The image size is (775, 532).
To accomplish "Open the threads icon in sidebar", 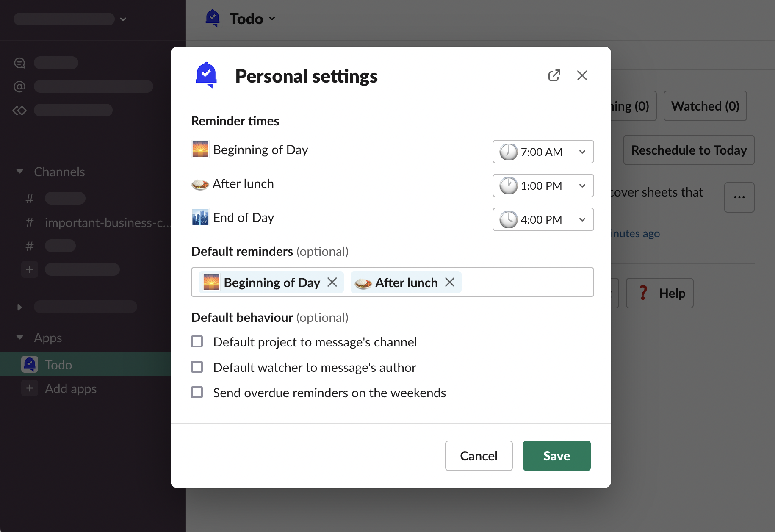I will click(x=19, y=63).
